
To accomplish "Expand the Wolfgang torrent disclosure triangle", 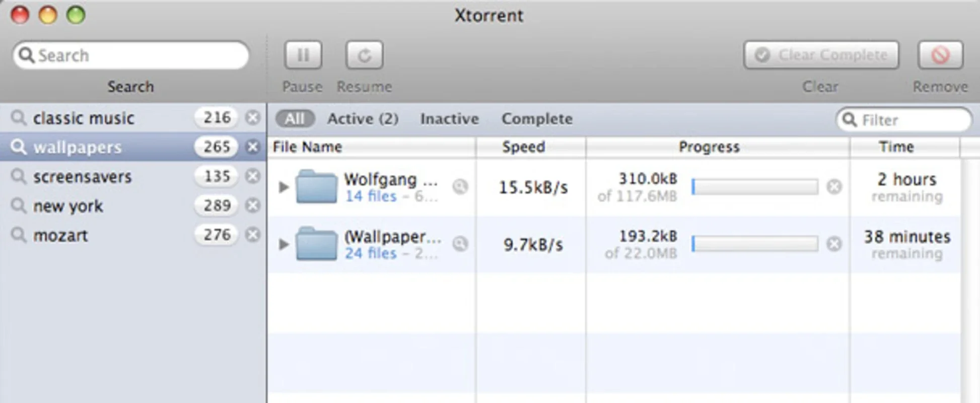I will [x=284, y=187].
